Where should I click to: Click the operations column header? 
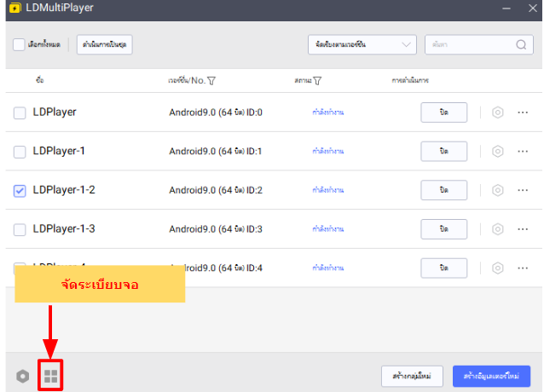(x=410, y=80)
